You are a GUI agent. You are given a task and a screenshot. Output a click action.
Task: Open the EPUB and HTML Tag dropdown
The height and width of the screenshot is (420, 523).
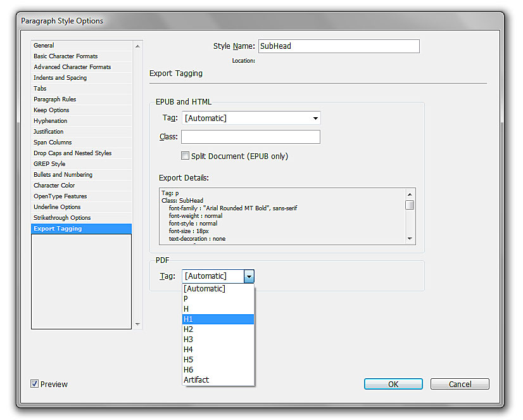click(251, 118)
